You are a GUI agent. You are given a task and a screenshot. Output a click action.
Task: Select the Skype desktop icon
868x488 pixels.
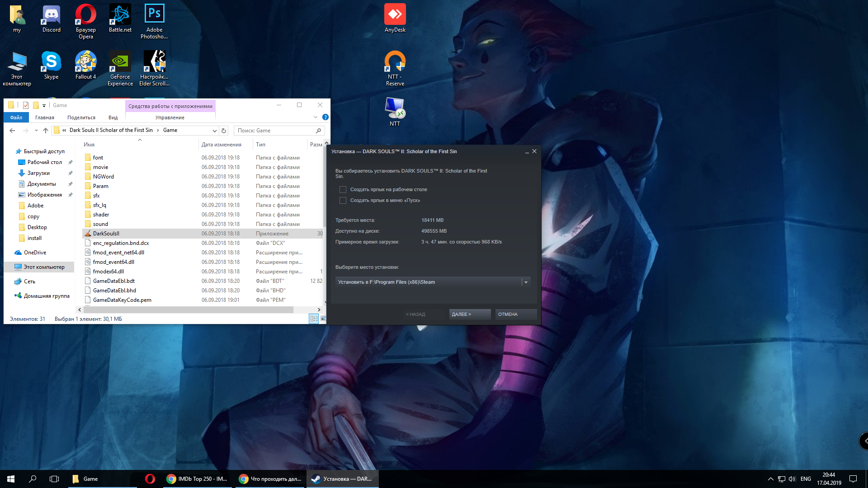click(x=52, y=66)
